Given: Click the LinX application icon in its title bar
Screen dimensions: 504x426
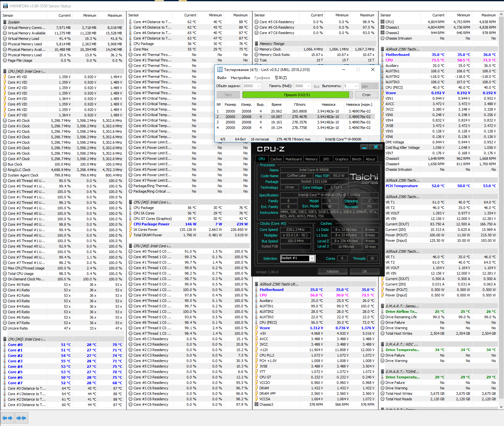Looking at the screenshot, I should [220, 69].
